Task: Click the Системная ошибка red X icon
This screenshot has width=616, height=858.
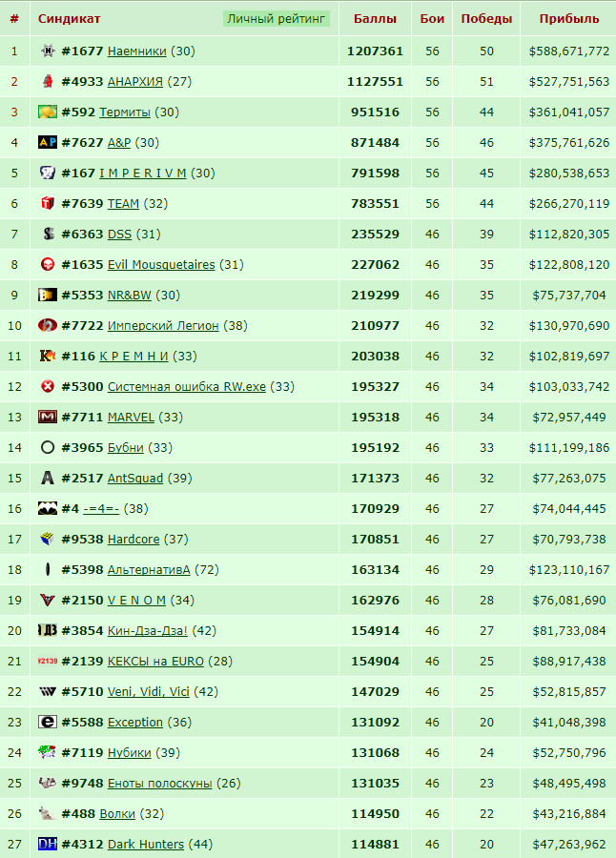Action: pos(48,386)
